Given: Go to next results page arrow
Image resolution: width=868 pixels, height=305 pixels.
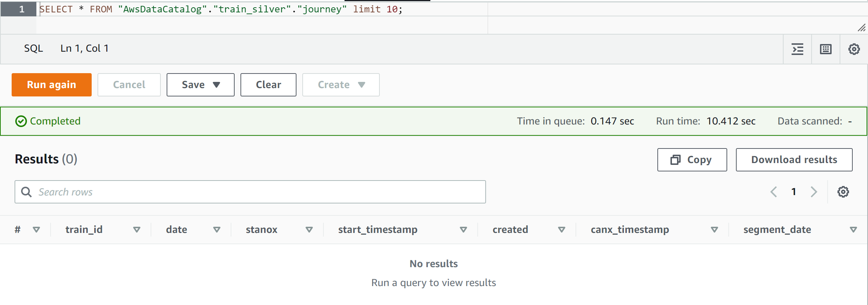Looking at the screenshot, I should 814,192.
